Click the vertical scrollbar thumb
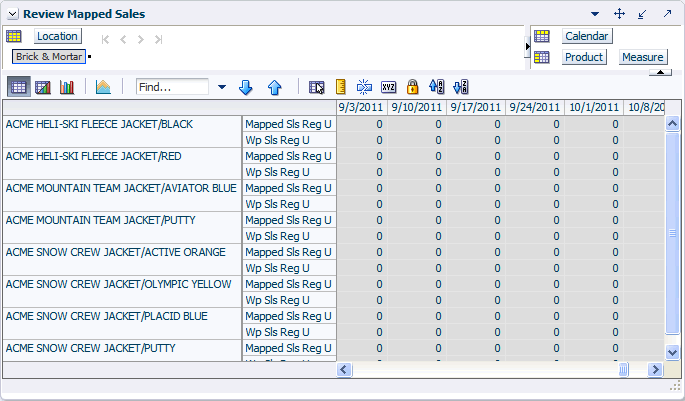This screenshot has height=401, width=685. 672,233
